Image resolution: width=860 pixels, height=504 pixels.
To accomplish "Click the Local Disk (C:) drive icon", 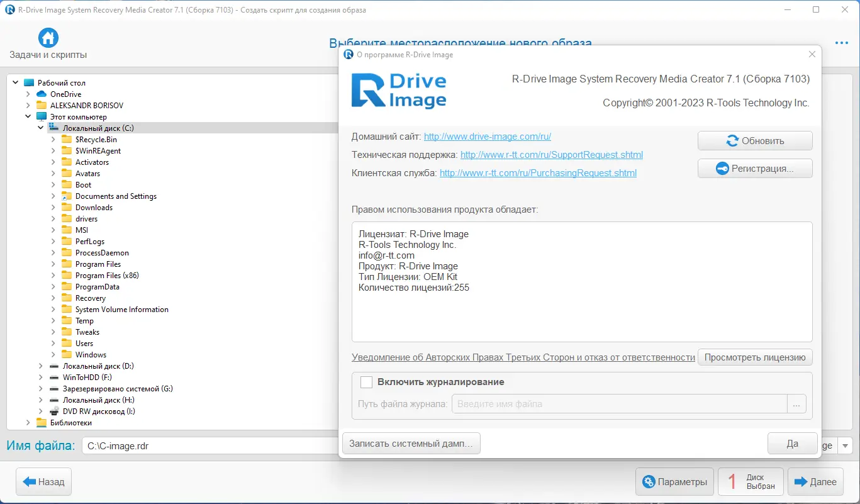I will tap(54, 128).
